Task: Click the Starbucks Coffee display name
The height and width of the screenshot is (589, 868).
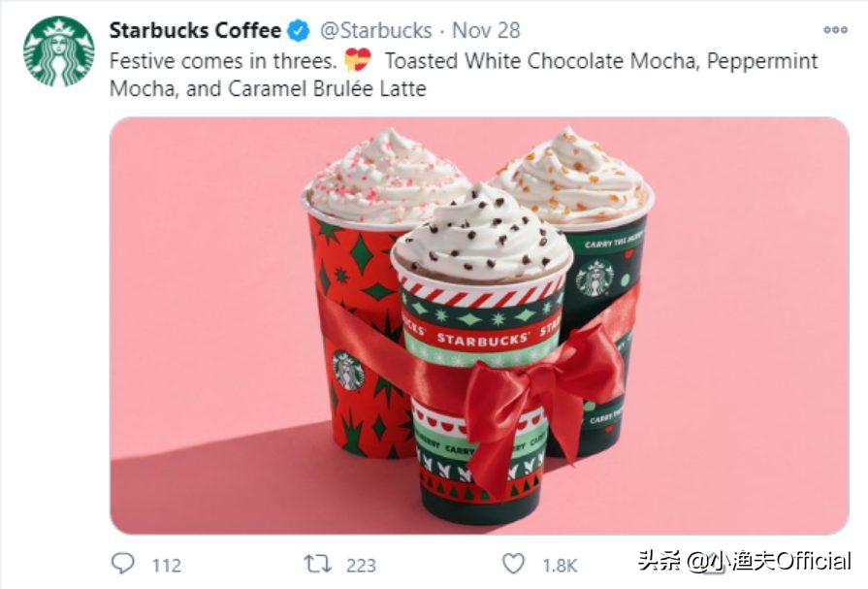Action: pyautogui.click(x=195, y=31)
